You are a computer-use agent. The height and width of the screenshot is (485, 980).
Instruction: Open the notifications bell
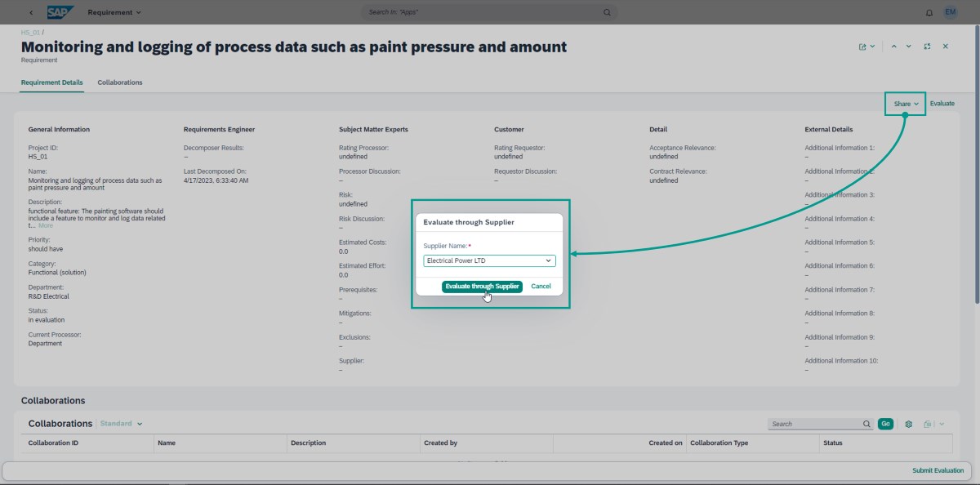(929, 12)
